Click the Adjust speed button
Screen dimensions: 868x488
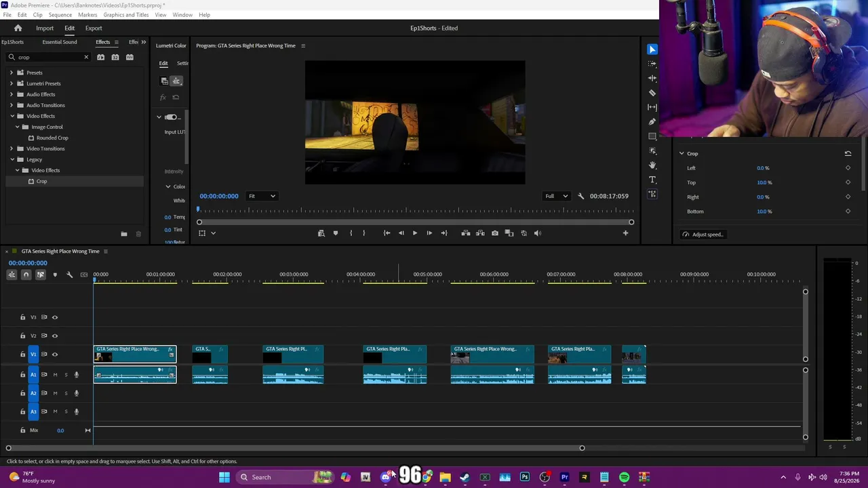pyautogui.click(x=703, y=235)
